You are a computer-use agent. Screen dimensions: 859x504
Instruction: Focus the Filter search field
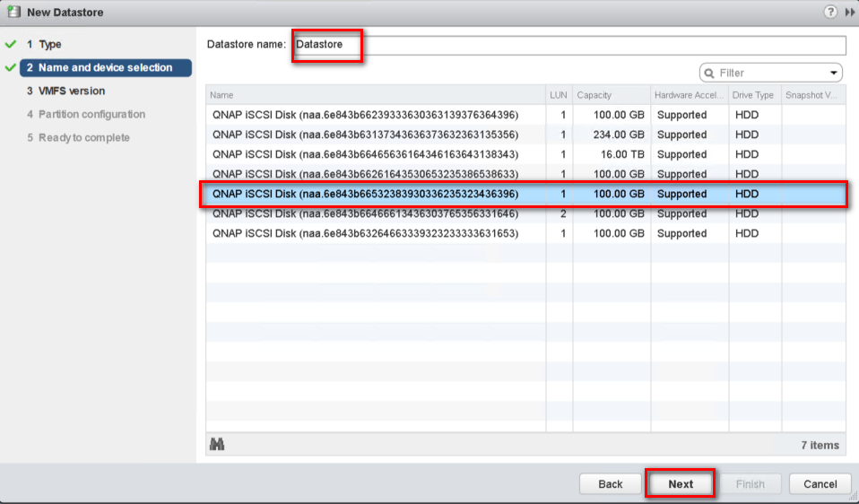[x=771, y=73]
